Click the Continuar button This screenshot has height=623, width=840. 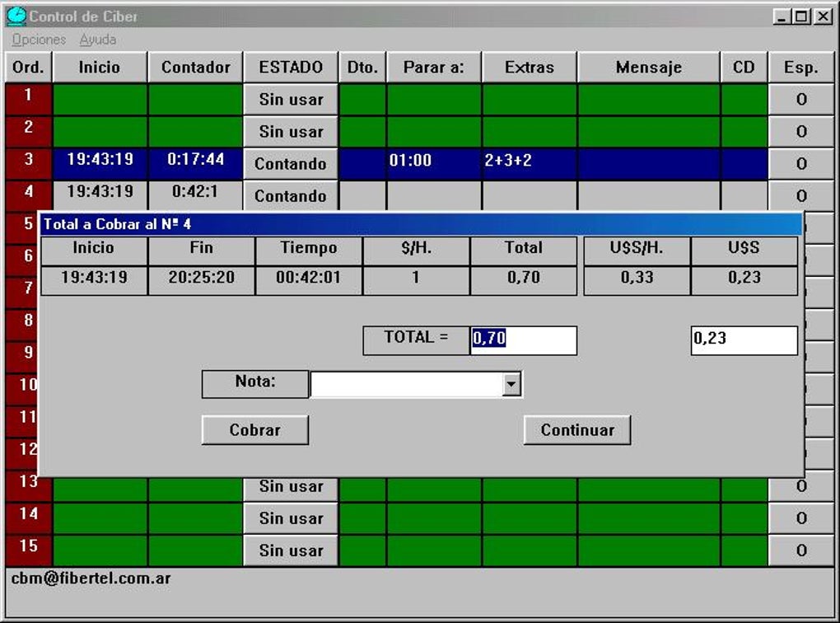coord(576,429)
